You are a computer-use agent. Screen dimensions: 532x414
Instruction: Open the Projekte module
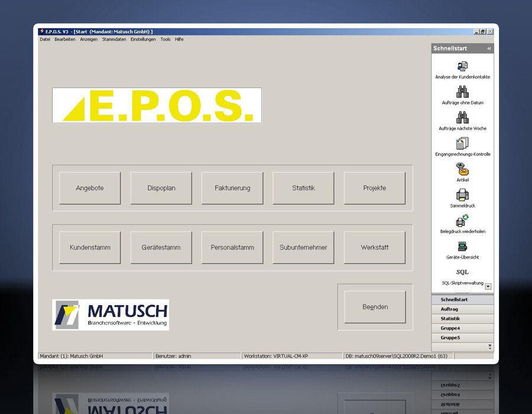(x=375, y=188)
